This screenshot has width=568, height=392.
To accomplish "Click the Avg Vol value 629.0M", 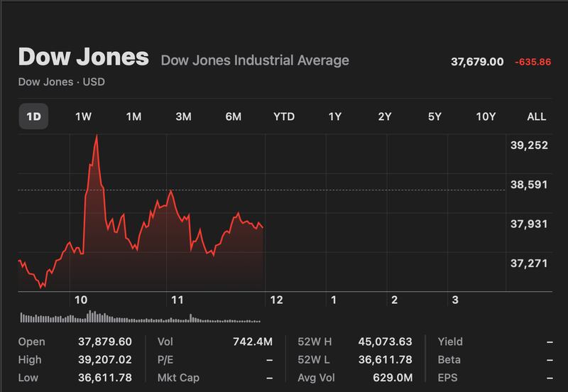I will pos(395,377).
